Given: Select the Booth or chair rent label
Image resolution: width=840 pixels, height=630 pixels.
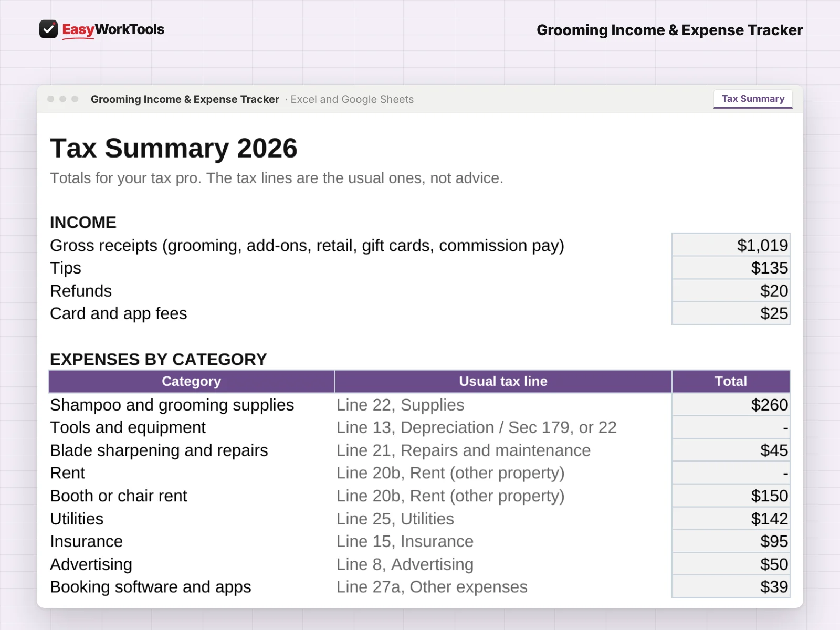Looking at the screenshot, I should click(x=119, y=496).
